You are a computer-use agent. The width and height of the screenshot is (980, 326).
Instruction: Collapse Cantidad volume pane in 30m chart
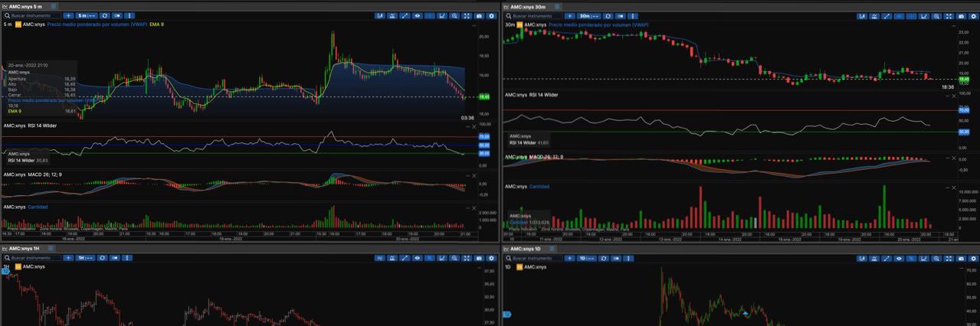click(x=948, y=187)
